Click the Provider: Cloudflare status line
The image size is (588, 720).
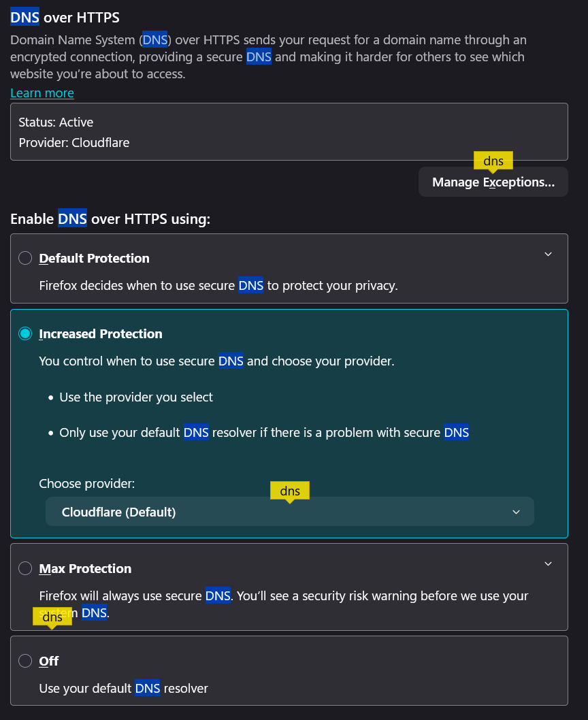click(x=73, y=143)
